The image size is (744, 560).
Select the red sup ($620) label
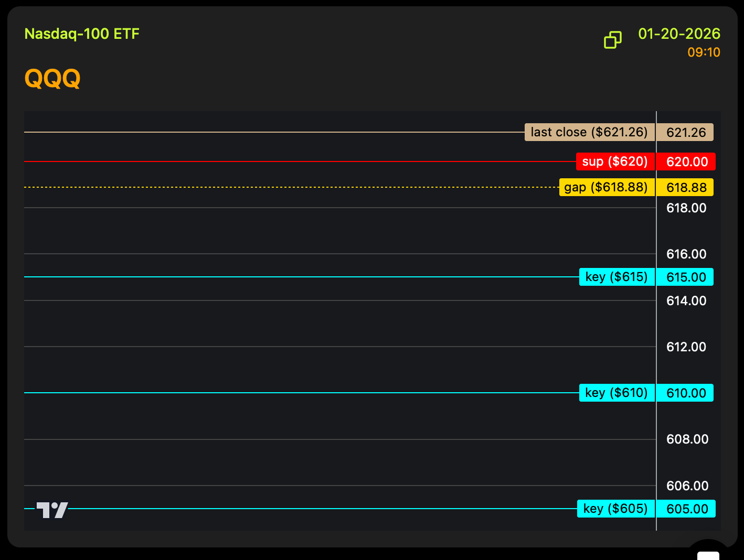[615, 161]
